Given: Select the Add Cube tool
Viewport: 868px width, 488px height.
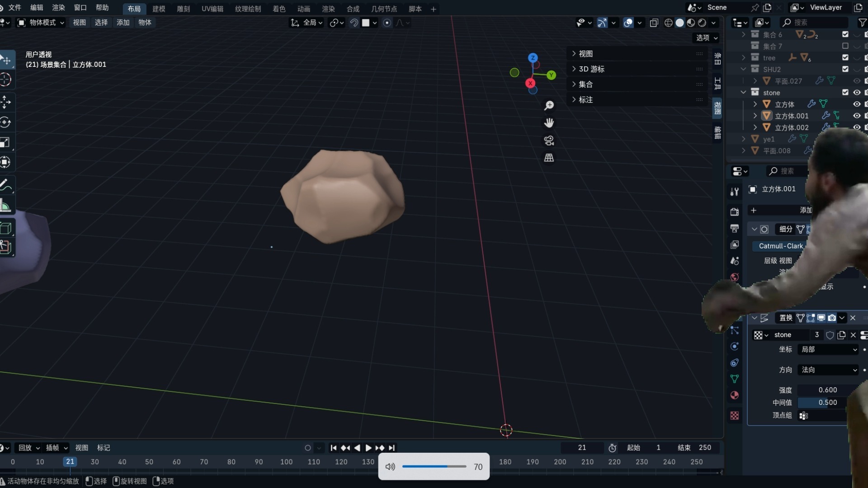Looking at the screenshot, I should (5, 228).
